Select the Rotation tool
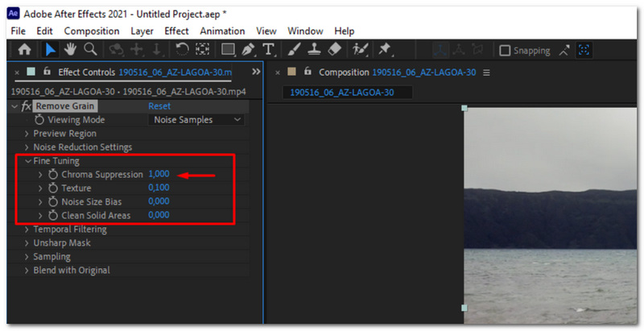 pyautogui.click(x=182, y=50)
